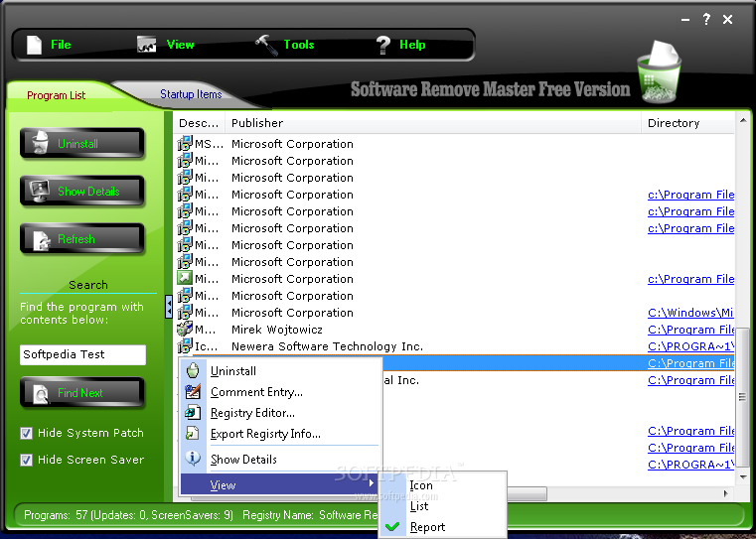The height and width of the screenshot is (539, 756).
Task: Select the MS... program row icon
Action: coord(185,144)
